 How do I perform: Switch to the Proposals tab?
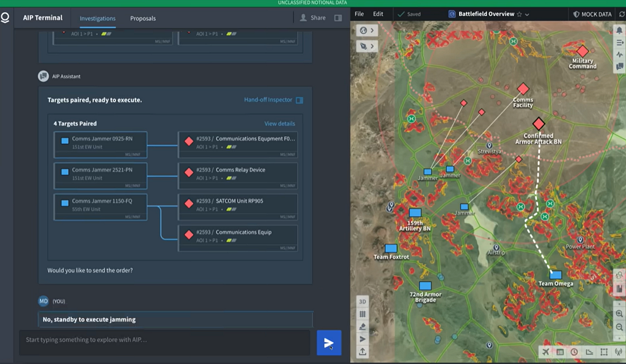pos(143,18)
